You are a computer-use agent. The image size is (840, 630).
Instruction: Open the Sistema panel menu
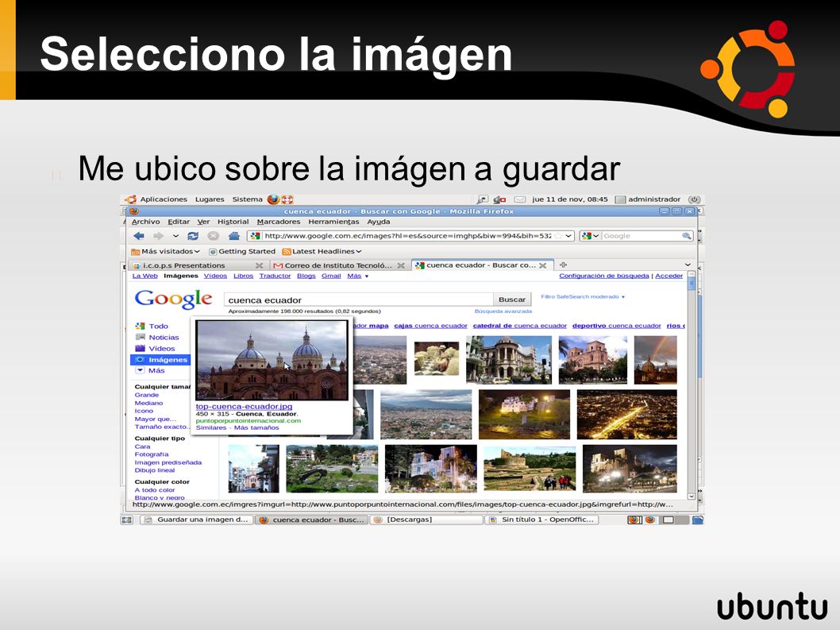point(248,199)
